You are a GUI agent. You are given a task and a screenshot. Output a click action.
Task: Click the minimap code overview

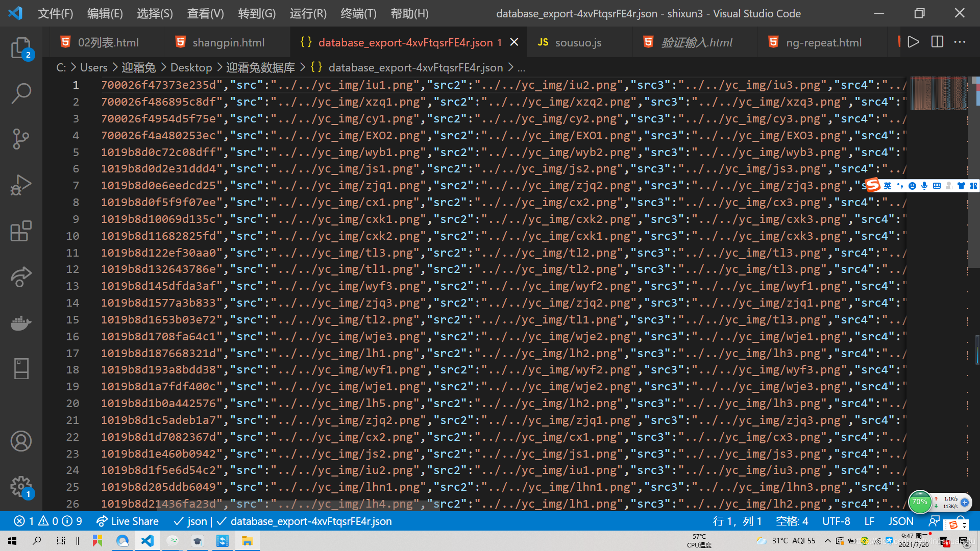(939, 93)
